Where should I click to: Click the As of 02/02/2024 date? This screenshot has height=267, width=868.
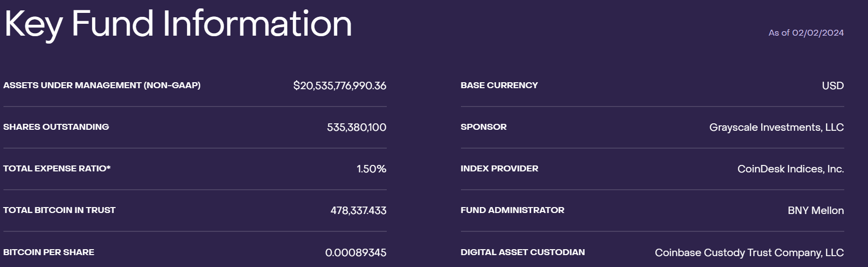[x=806, y=33]
